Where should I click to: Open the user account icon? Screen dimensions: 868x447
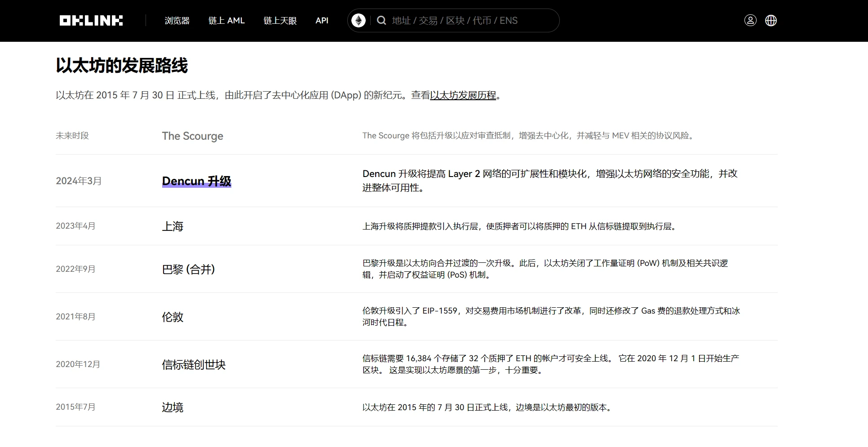750,20
